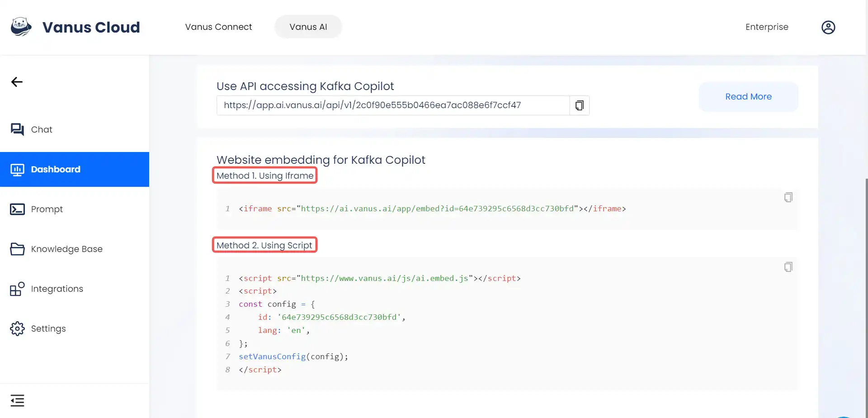Click the Chat speech bubbles icon
868x418 pixels.
coord(17,129)
